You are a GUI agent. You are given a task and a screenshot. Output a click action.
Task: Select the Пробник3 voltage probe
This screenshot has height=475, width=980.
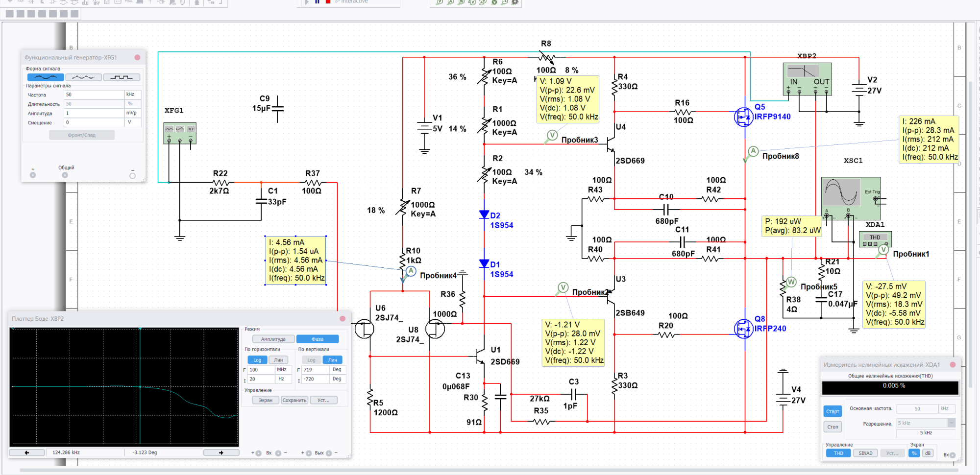(552, 136)
